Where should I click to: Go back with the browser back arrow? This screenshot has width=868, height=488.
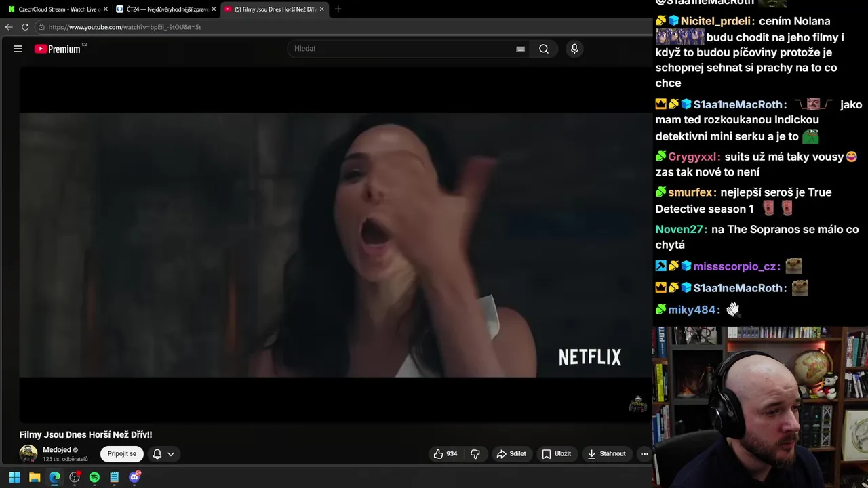coord(9,27)
